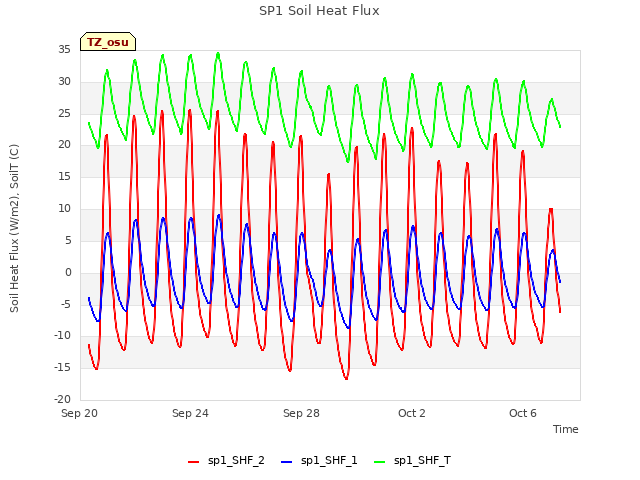Toggle the sp1_SHF_T legend entry
The image size is (640, 480).
pyautogui.click(x=412, y=461)
